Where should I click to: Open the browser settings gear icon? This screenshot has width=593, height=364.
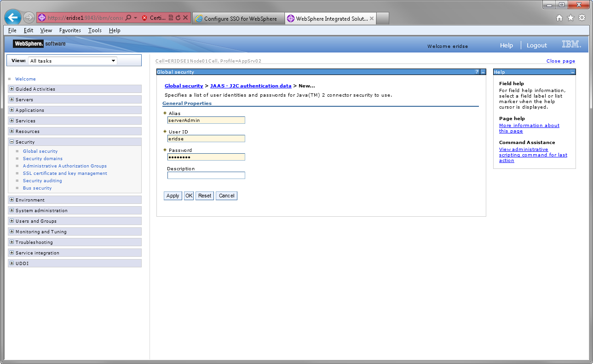pyautogui.click(x=582, y=18)
